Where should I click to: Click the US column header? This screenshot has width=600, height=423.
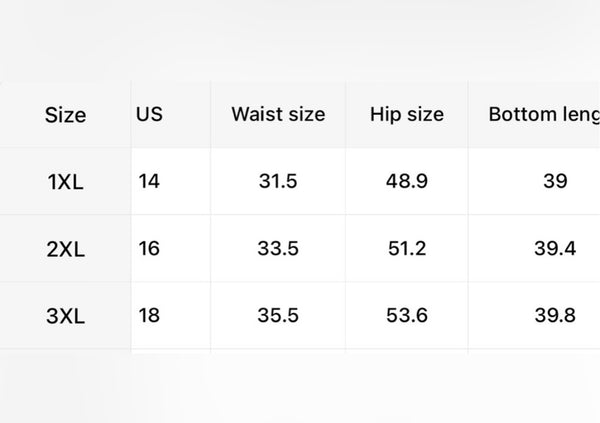pos(149,114)
